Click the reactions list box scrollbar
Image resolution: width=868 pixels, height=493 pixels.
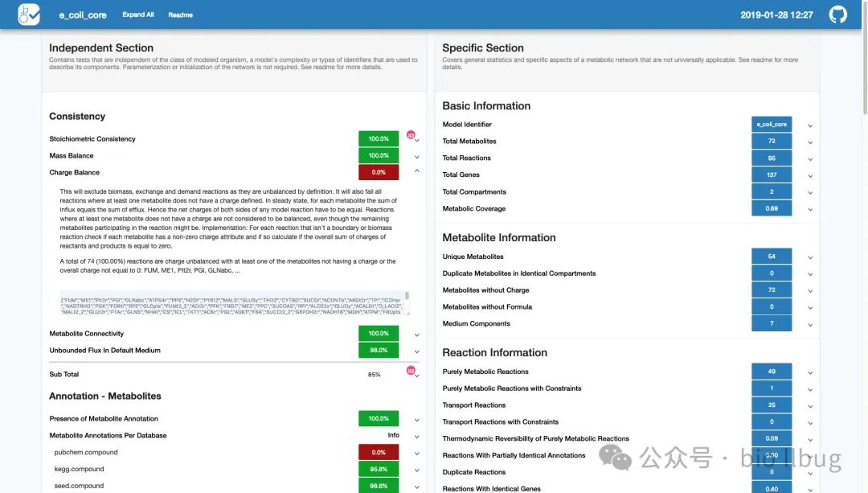[407, 296]
